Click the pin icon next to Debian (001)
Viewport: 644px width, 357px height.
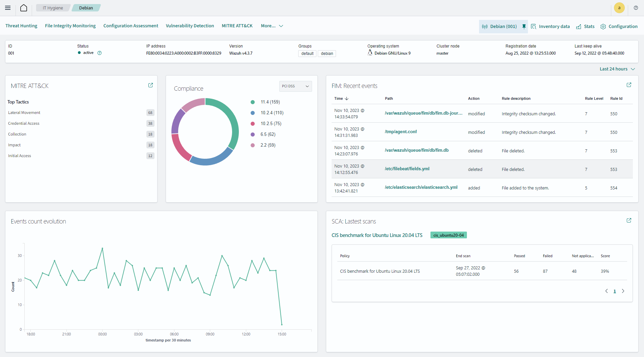pos(524,26)
